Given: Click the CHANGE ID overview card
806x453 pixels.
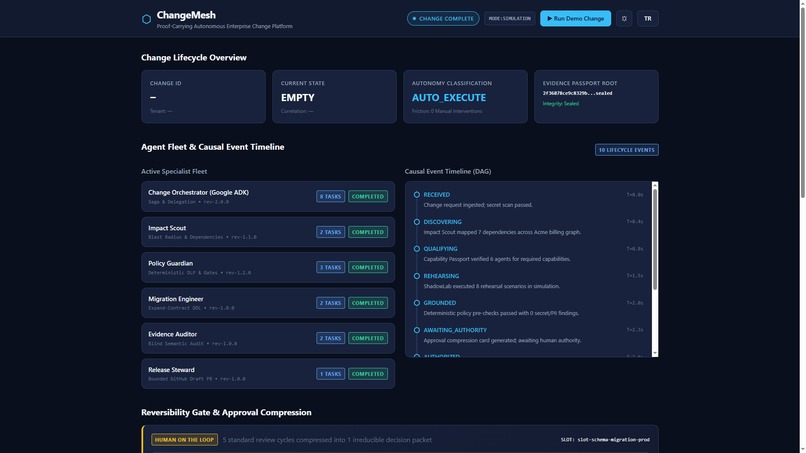Looking at the screenshot, I should click(204, 97).
